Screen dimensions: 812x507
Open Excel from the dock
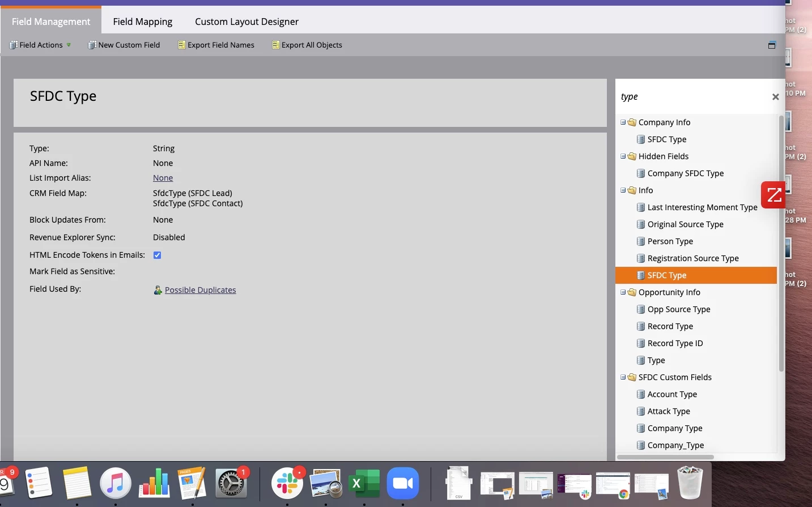click(x=364, y=483)
